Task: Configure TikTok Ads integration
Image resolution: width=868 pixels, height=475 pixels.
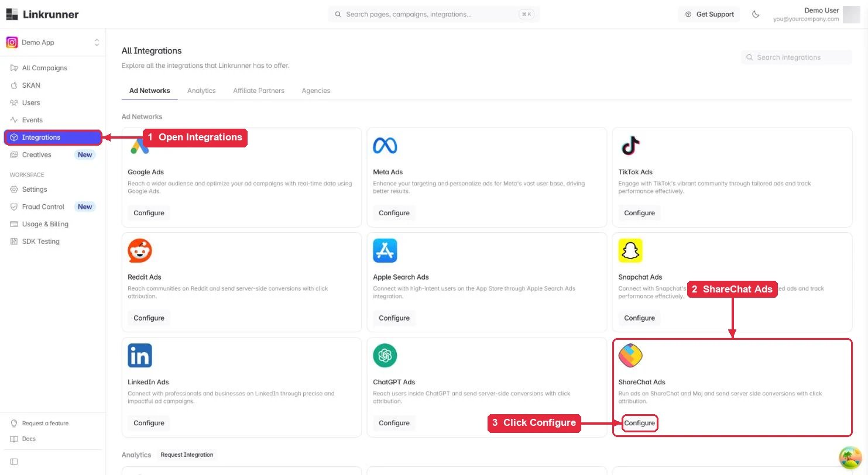Action: [639, 213]
